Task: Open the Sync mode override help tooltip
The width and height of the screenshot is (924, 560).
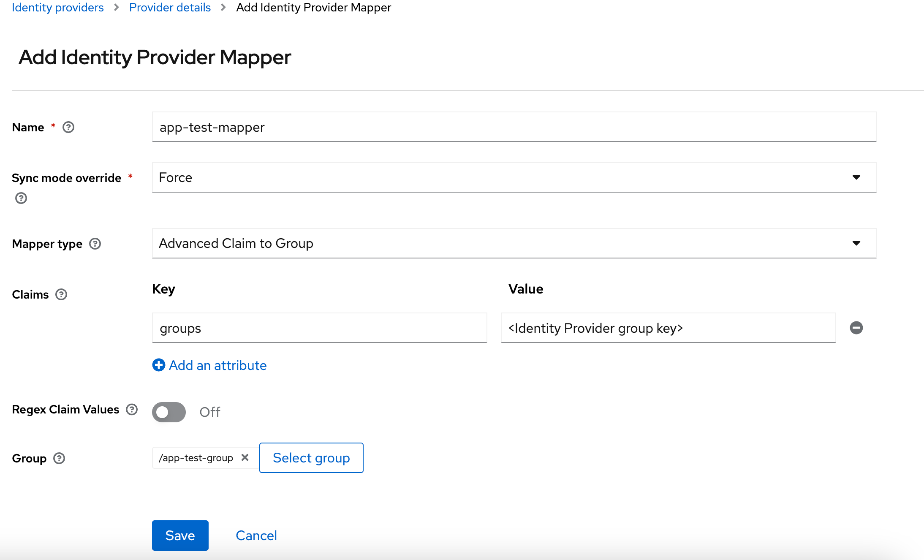Action: pos(21,198)
